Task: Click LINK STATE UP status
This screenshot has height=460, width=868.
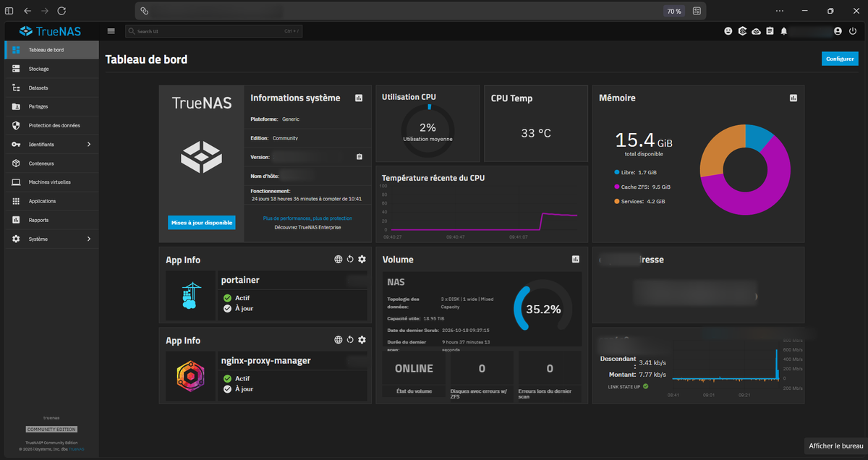Action: pos(629,386)
